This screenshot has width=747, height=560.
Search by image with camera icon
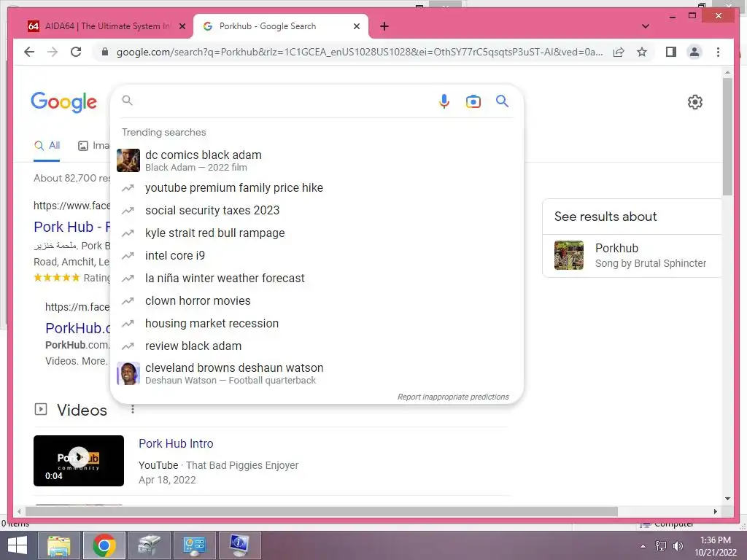pyautogui.click(x=473, y=101)
